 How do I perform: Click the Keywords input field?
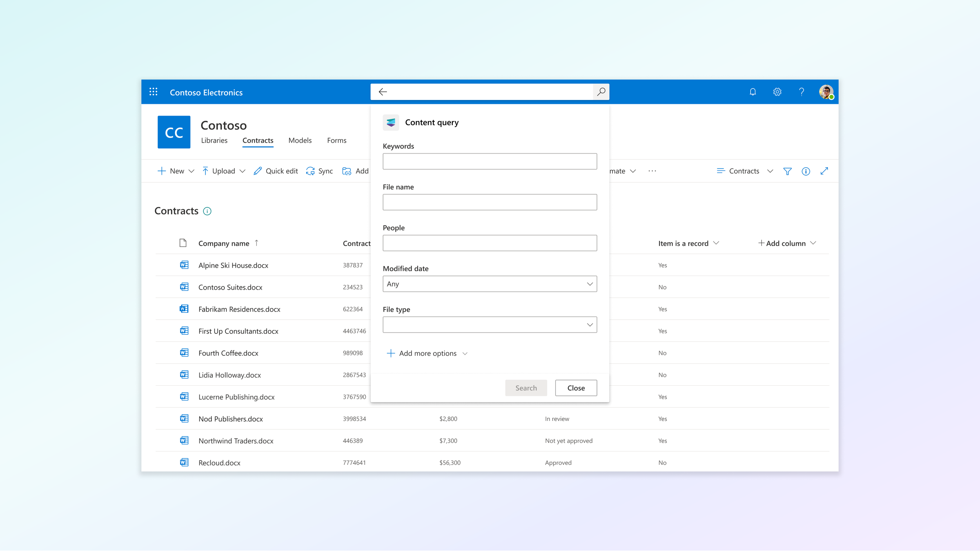[x=490, y=161]
